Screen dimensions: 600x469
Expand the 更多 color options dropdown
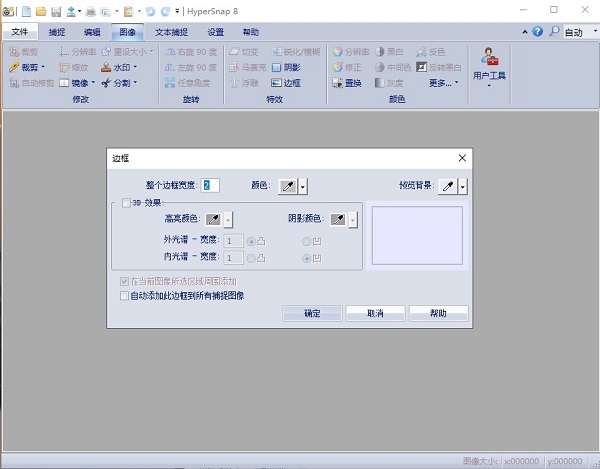click(x=441, y=83)
